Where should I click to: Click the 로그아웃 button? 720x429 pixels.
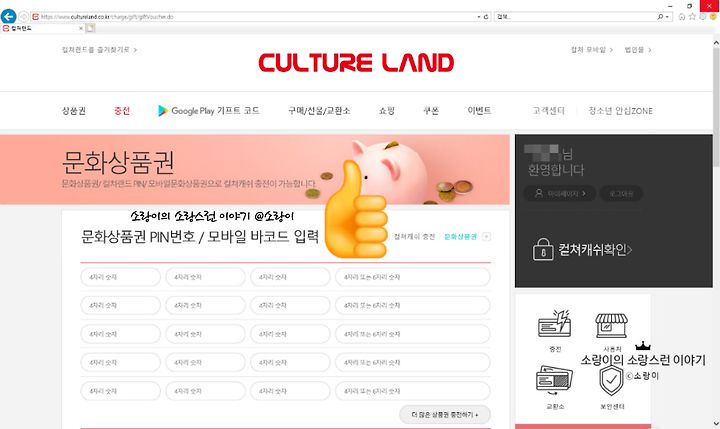click(x=621, y=193)
